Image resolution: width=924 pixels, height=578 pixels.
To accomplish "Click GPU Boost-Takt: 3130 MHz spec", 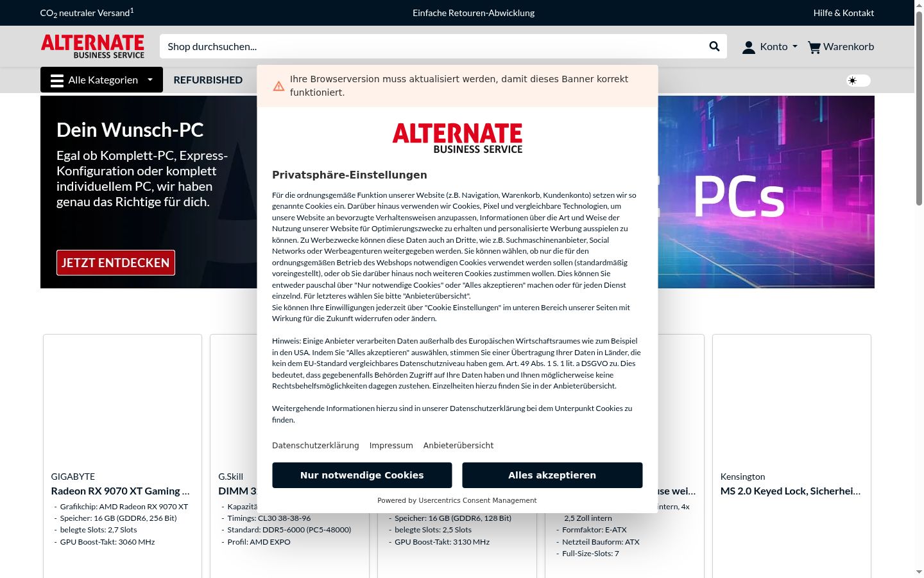I will [x=442, y=542].
